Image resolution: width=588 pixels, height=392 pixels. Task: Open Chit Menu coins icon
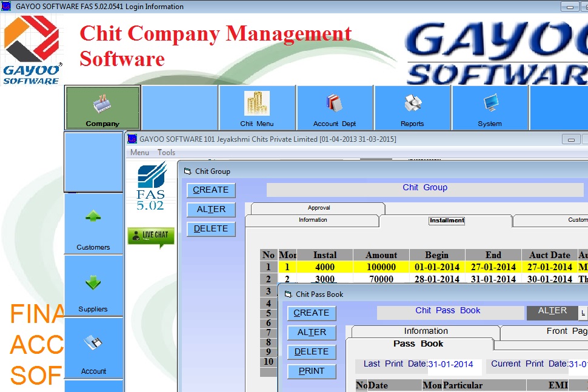(x=257, y=103)
